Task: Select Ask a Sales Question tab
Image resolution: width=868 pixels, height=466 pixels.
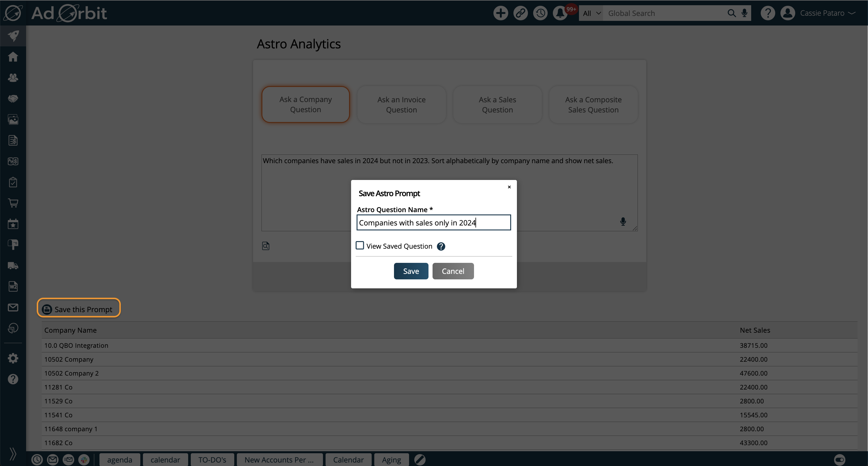Action: click(497, 105)
